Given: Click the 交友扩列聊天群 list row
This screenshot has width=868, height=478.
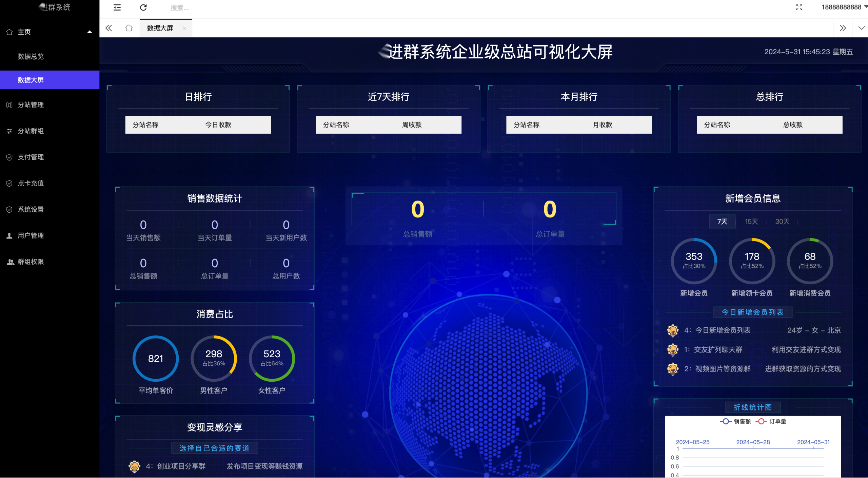Looking at the screenshot, I should coord(753,349).
